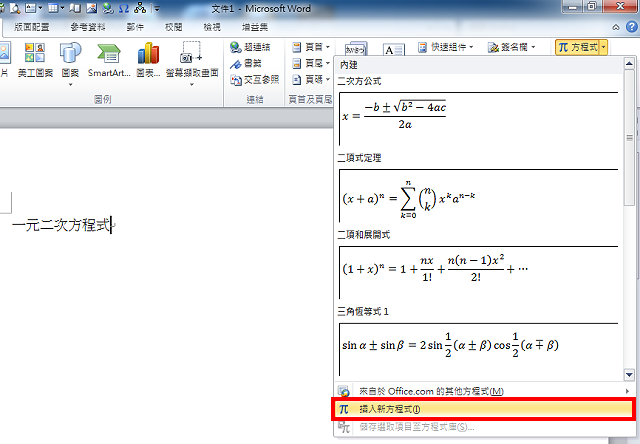Switch to the 檢視 ribbon tab
Viewport: 640px width, 444px height.
212,27
